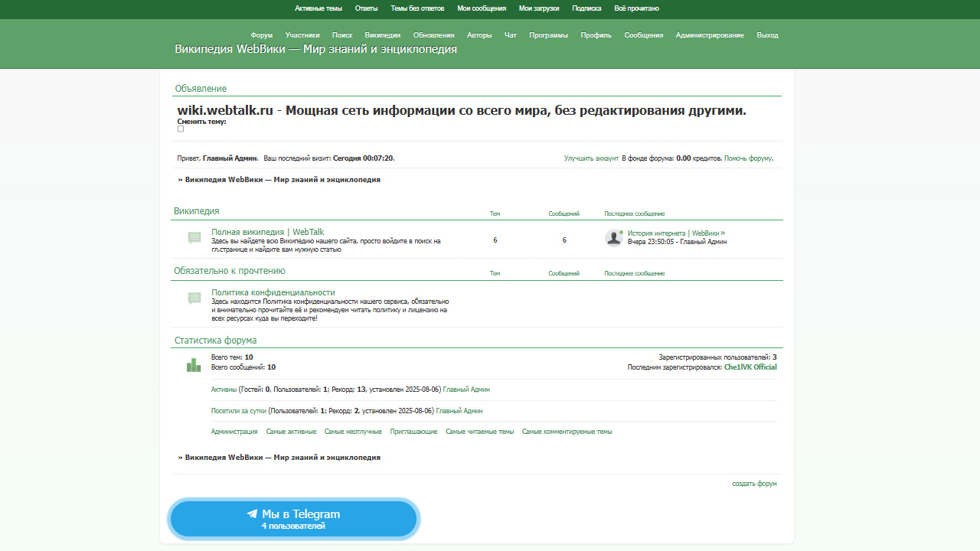This screenshot has height=551, width=980.
Task: Click the Помочь форуму link
Action: click(x=748, y=158)
